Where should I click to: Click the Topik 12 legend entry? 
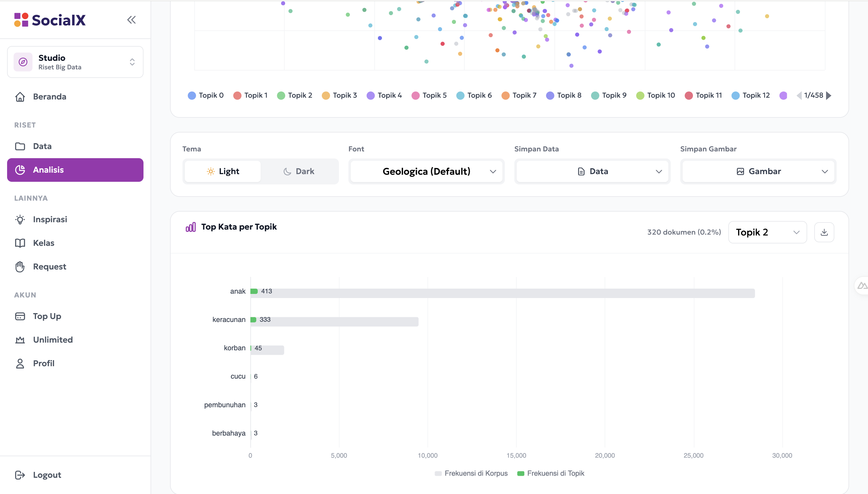[x=750, y=95]
